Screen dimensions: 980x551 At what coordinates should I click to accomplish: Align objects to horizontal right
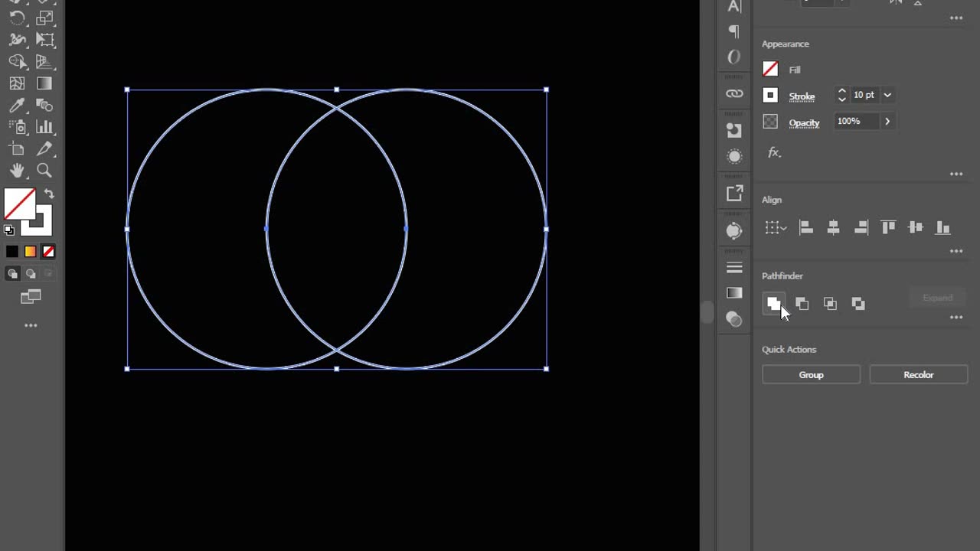861,227
